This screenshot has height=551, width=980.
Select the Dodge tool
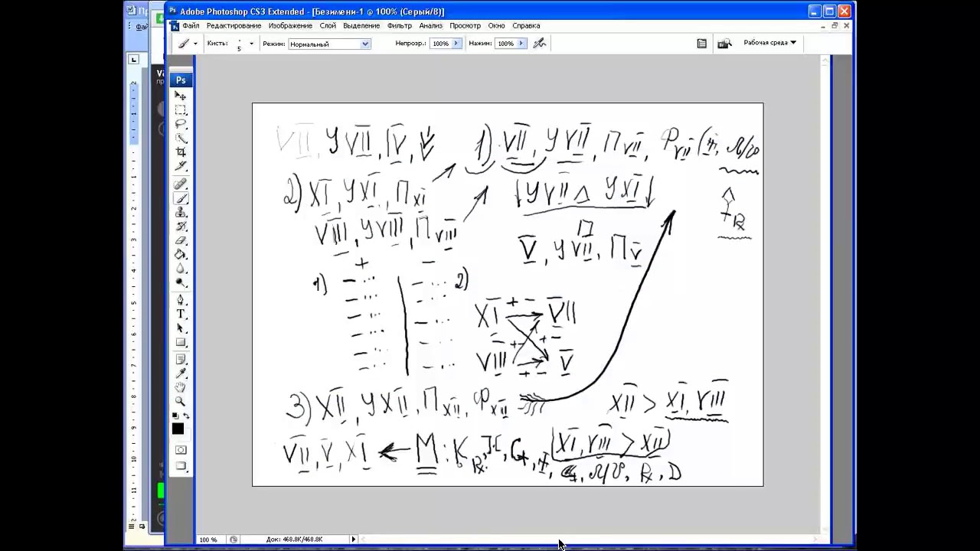click(x=181, y=282)
